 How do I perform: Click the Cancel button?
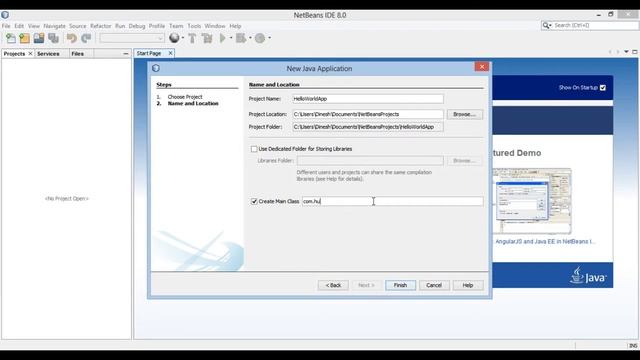coord(434,285)
